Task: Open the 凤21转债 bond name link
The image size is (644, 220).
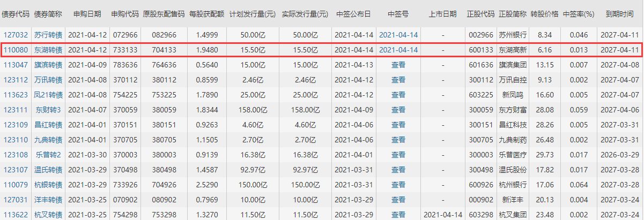Action: pyautogui.click(x=48, y=95)
